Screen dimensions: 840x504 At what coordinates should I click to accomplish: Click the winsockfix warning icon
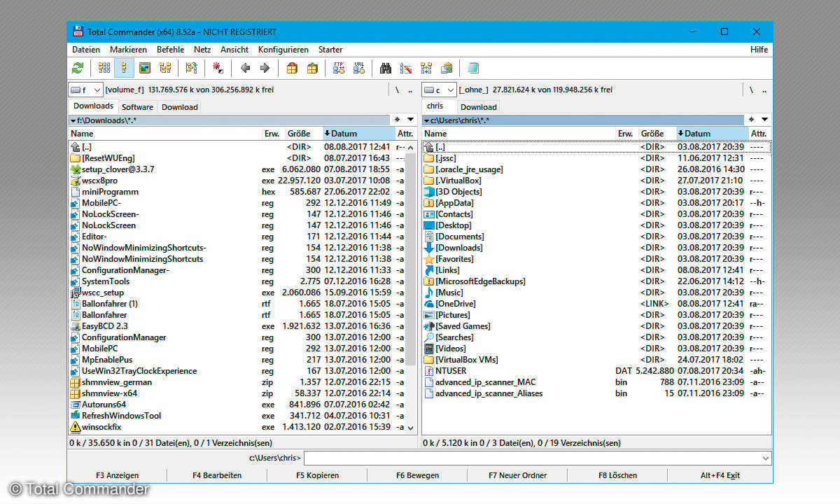click(76, 427)
